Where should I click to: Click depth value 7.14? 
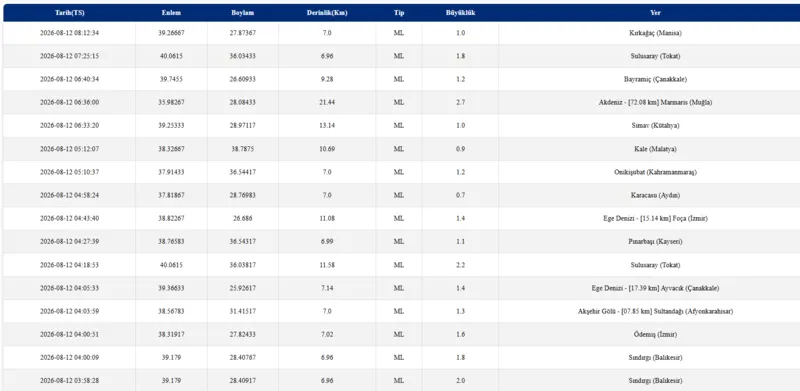click(x=327, y=288)
